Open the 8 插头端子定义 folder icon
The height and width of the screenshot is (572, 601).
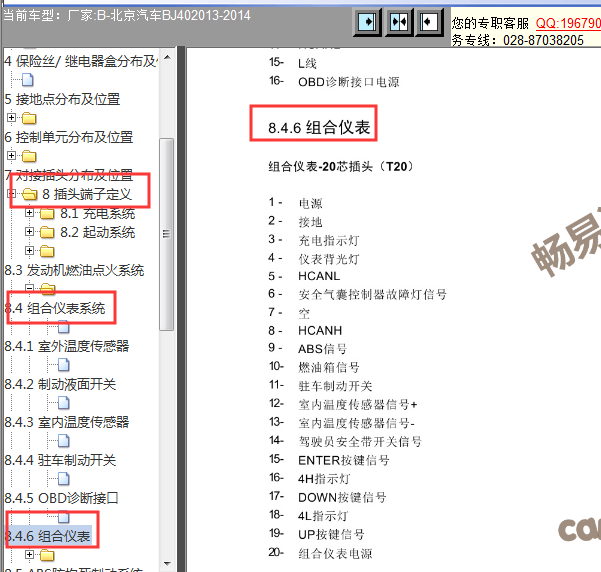(30, 194)
